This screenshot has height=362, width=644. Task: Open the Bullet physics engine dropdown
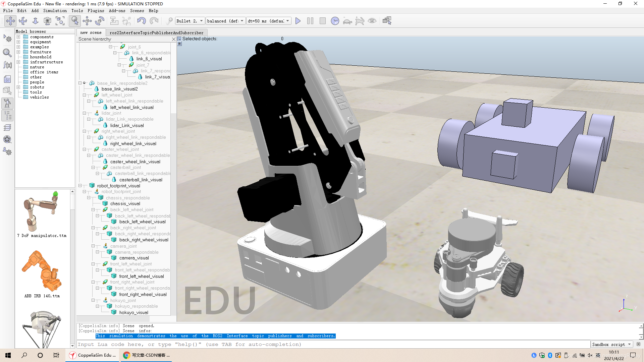point(190,21)
